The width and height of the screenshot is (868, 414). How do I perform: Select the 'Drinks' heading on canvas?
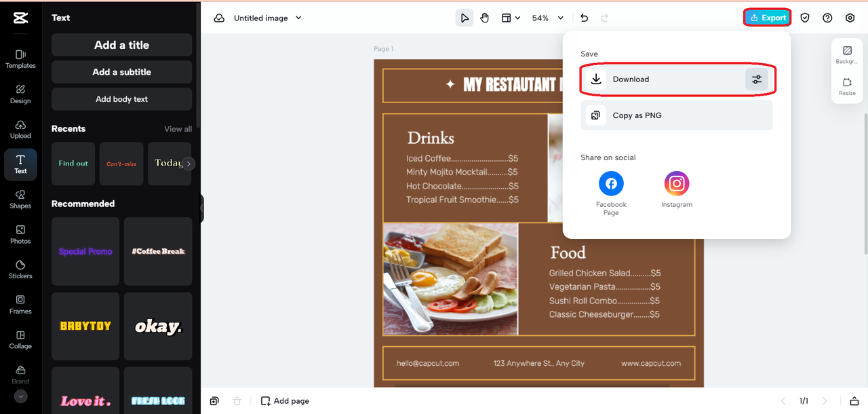tap(431, 138)
